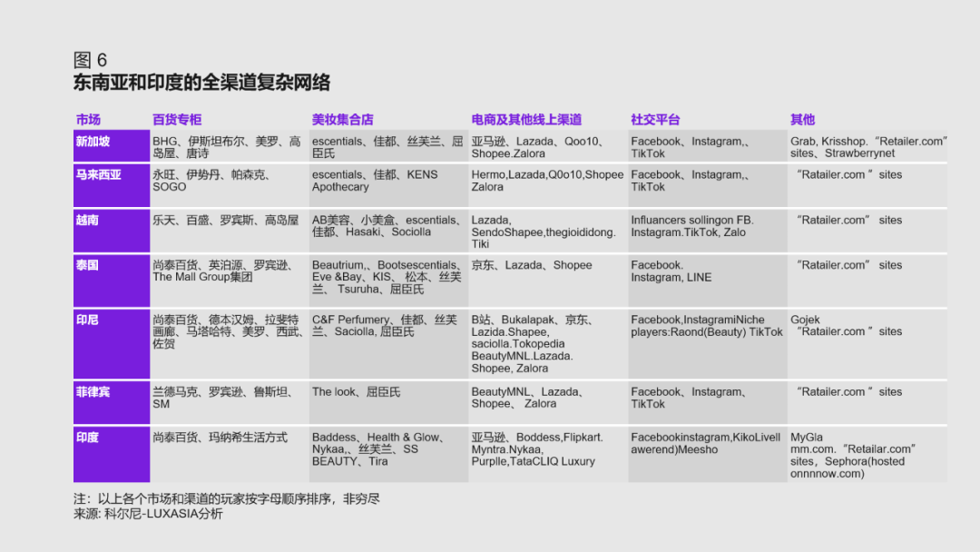Select the 其他 column header
Screen dimensions: 980x552
(802, 120)
